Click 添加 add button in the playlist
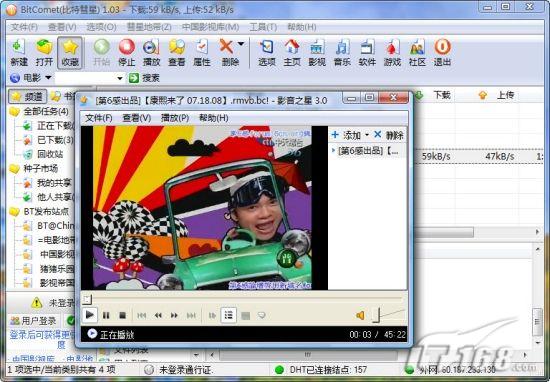 (346, 135)
